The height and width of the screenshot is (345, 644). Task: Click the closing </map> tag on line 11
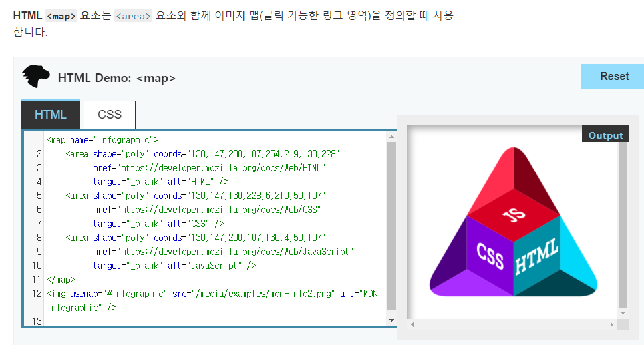tap(61, 280)
